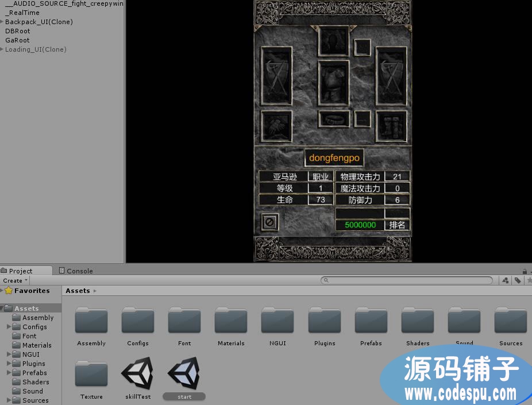This screenshot has height=405, width=532.
Task: Expand Backpack_UI(Clone) in hierarchy
Action: point(2,22)
